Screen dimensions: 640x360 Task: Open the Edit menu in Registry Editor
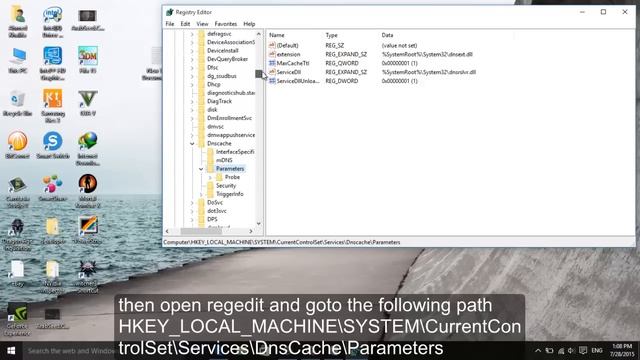[185, 24]
